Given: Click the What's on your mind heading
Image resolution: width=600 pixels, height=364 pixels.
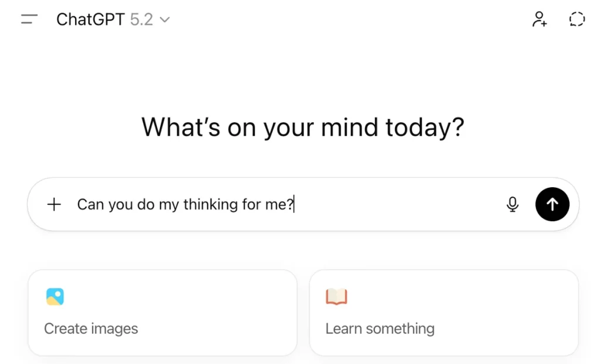Looking at the screenshot, I should [x=302, y=127].
